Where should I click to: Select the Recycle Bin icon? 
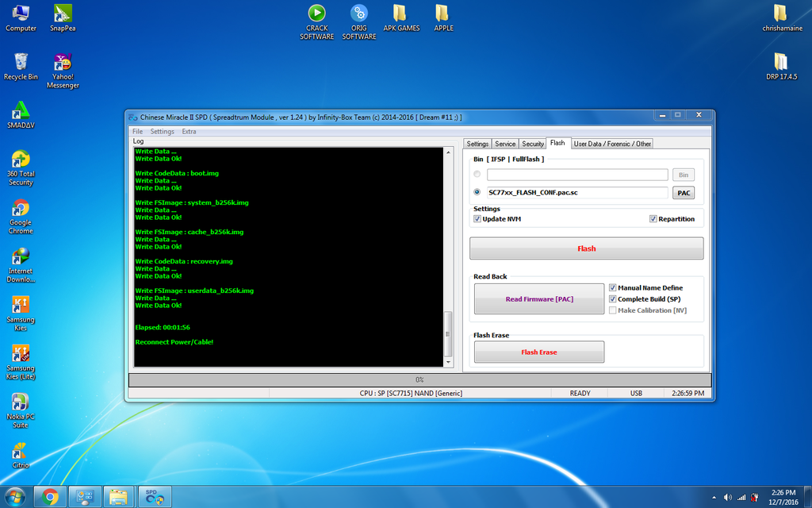click(21, 67)
